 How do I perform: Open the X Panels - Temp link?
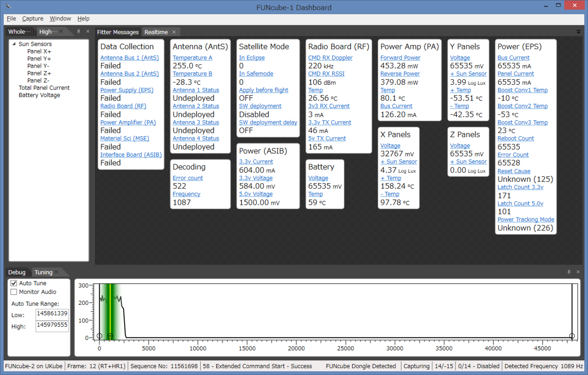[x=391, y=195]
